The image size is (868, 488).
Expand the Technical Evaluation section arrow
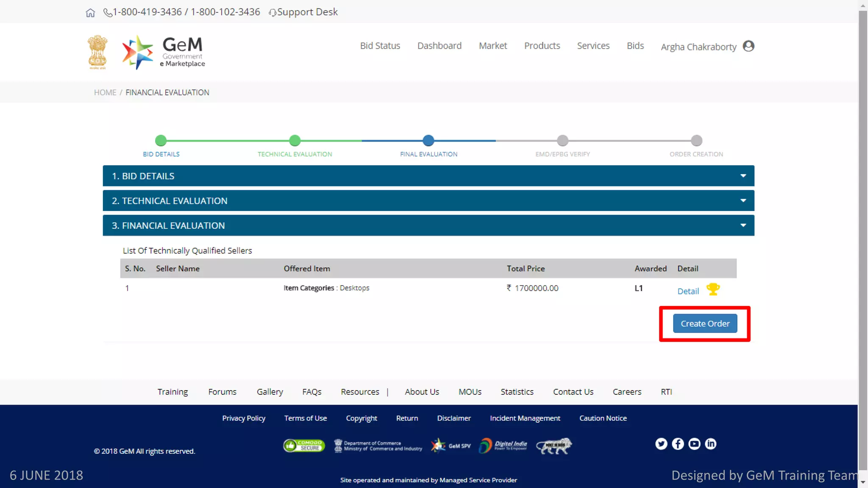tap(743, 200)
